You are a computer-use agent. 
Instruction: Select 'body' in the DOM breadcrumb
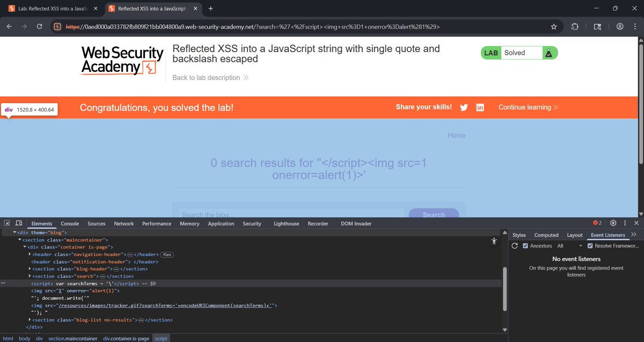coord(25,339)
